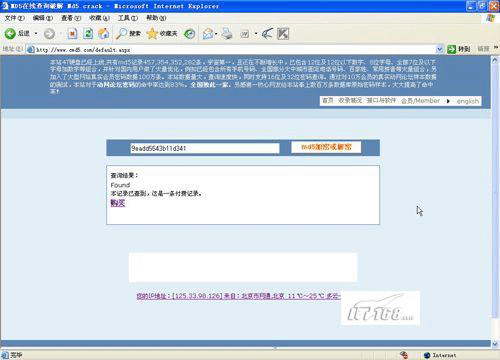Refresh the page with the green arrows icon
This screenshot has height=360, width=500.
click(88, 33)
